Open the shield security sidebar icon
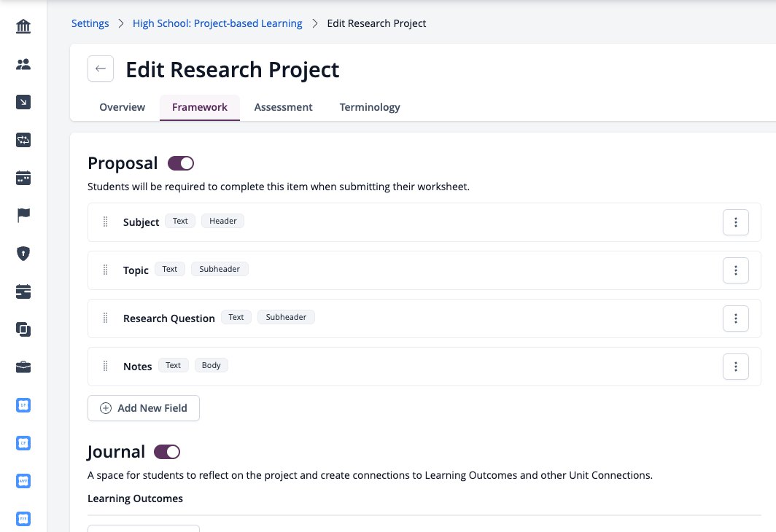 [23, 254]
